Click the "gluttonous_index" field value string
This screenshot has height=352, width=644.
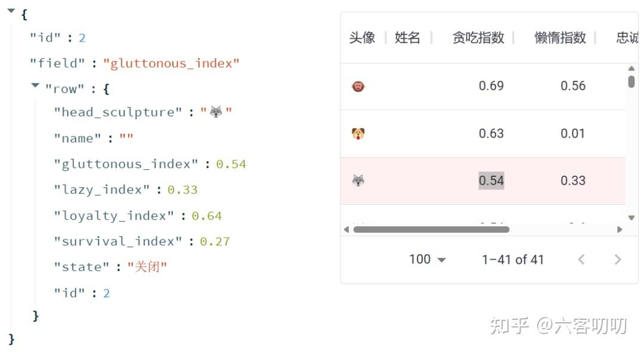coord(171,63)
